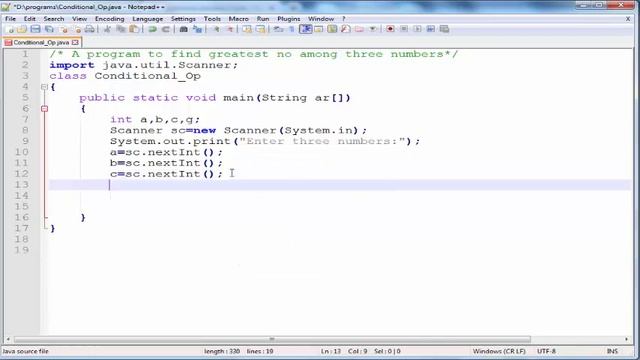Open the user-defined language dialog icon
Screen dimensions: 640x360
coord(319,29)
